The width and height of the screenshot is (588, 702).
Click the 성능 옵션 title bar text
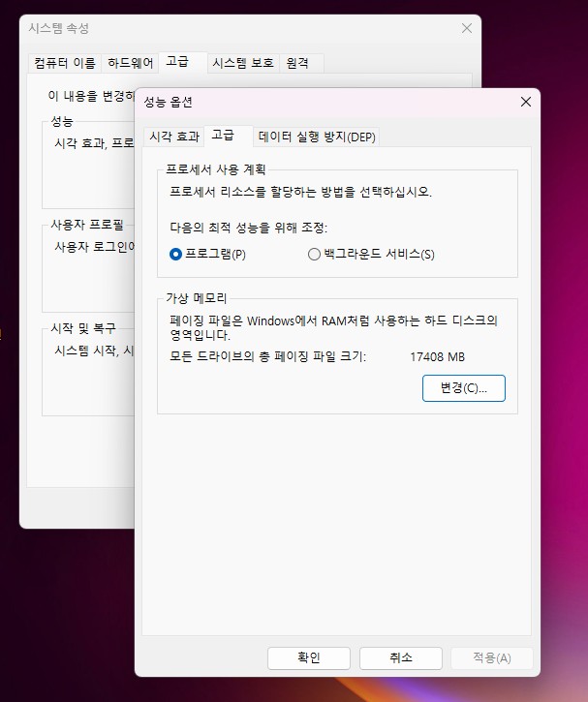[x=168, y=102]
